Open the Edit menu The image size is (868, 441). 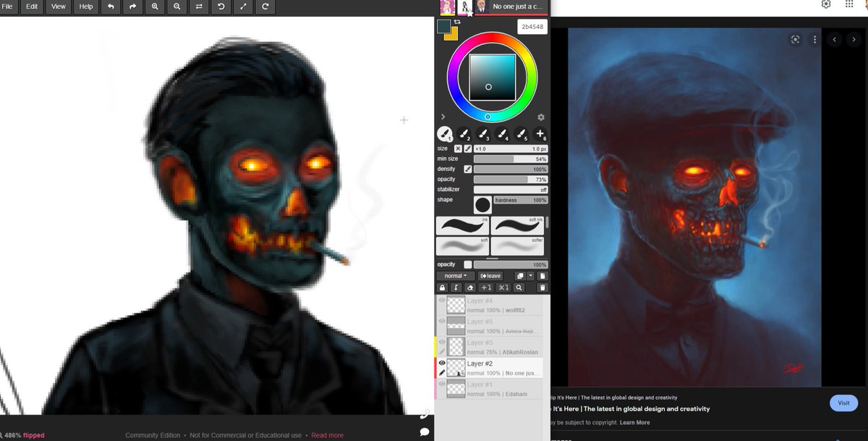click(x=32, y=7)
